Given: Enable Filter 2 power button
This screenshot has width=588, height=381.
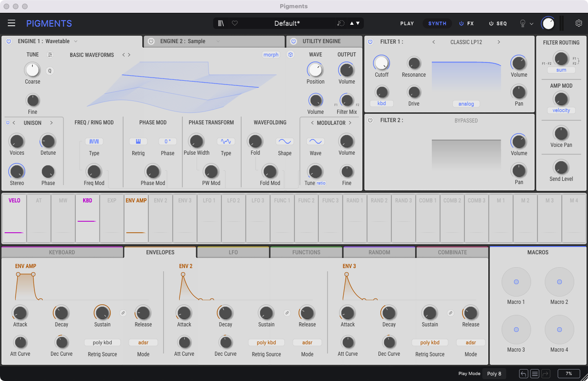Looking at the screenshot, I should (x=370, y=120).
